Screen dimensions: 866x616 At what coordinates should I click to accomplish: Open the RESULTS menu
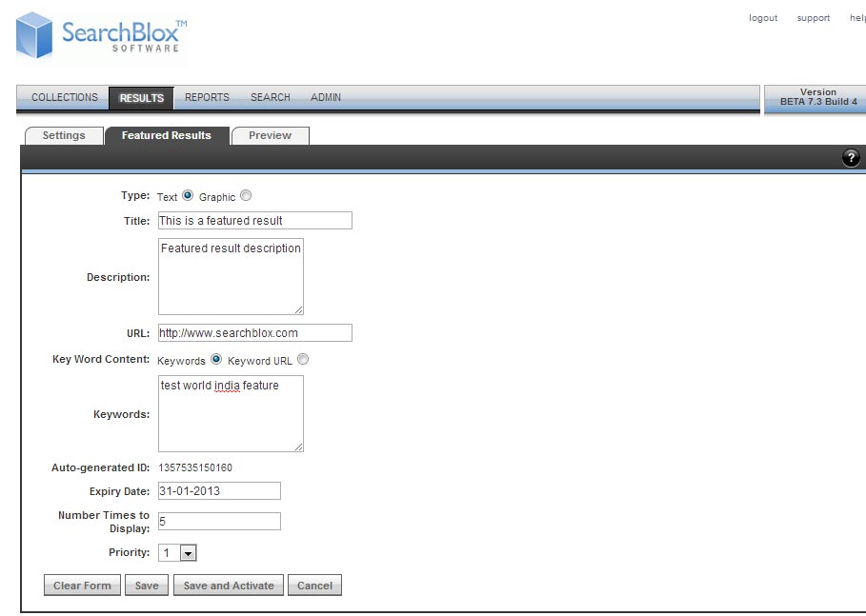tap(141, 98)
